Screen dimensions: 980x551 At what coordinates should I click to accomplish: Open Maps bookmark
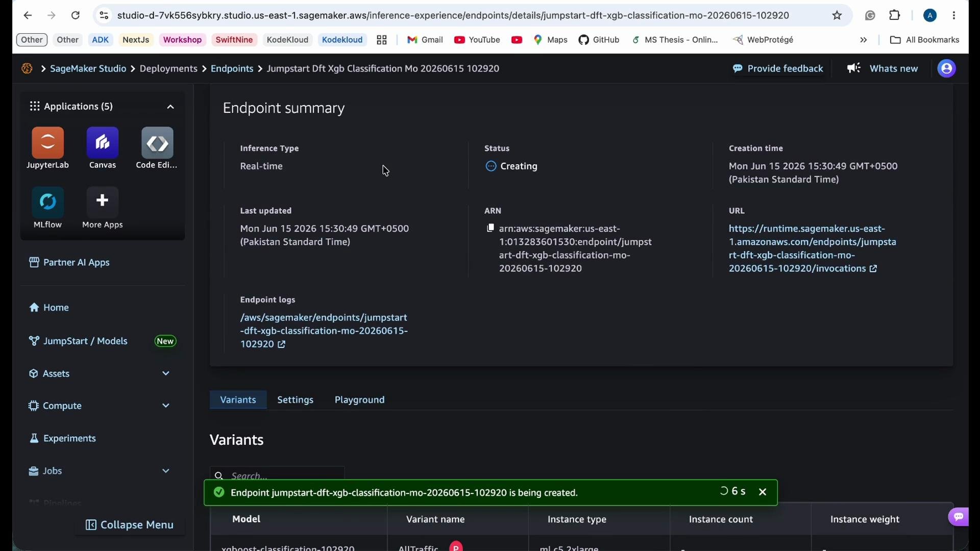(x=550, y=40)
